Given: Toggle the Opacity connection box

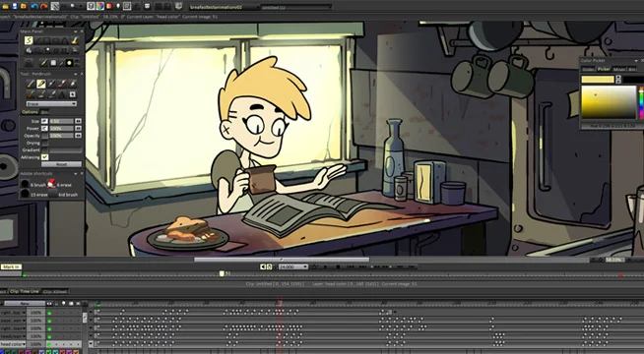Looking at the screenshot, I should tap(44, 136).
